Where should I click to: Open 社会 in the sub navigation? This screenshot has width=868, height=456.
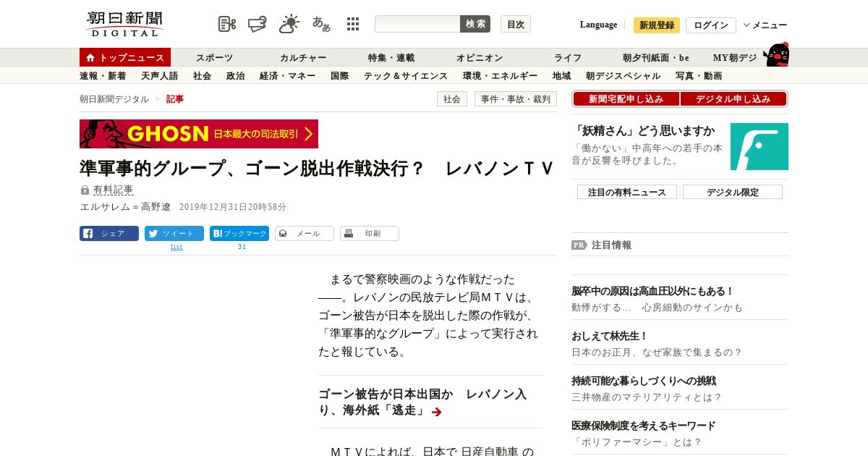(203, 75)
